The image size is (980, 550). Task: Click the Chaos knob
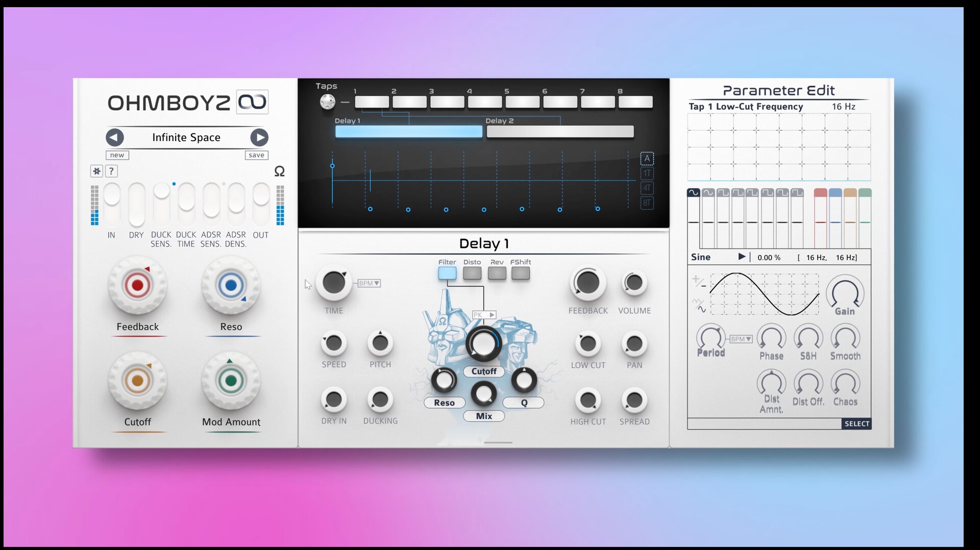[845, 384]
